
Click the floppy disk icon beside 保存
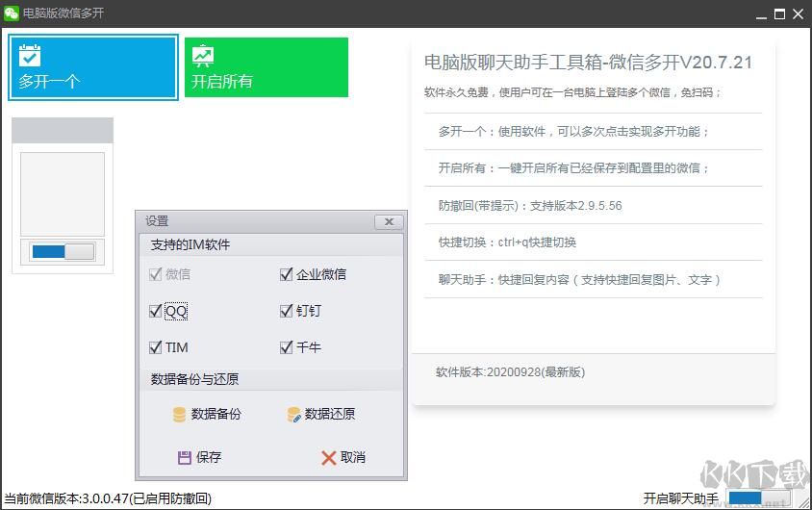click(x=185, y=458)
